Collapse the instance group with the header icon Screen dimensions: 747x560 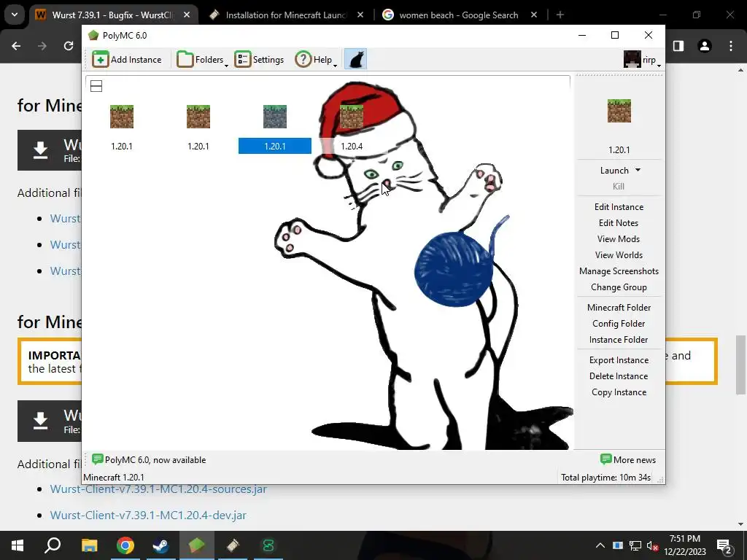(x=96, y=86)
